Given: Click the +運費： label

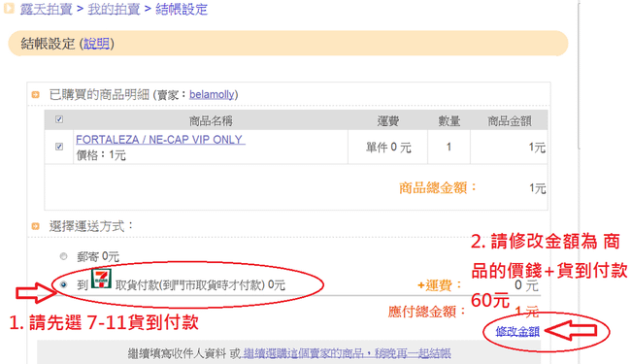Looking at the screenshot, I should 440,285.
